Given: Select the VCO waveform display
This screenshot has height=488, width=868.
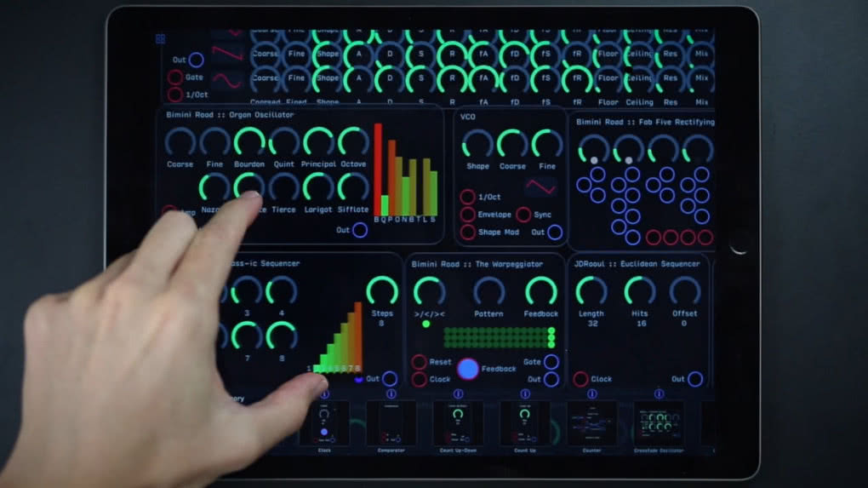Looking at the screenshot, I should pos(541,187).
